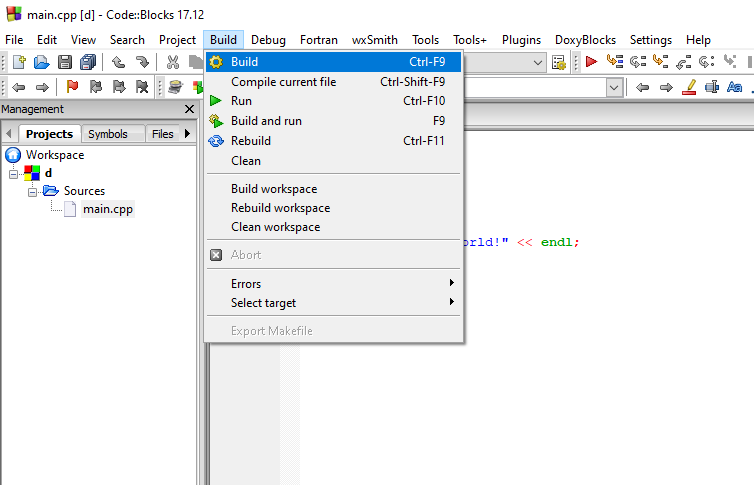Click the Step into debug icon
The image size is (754, 485).
pyautogui.click(x=661, y=62)
